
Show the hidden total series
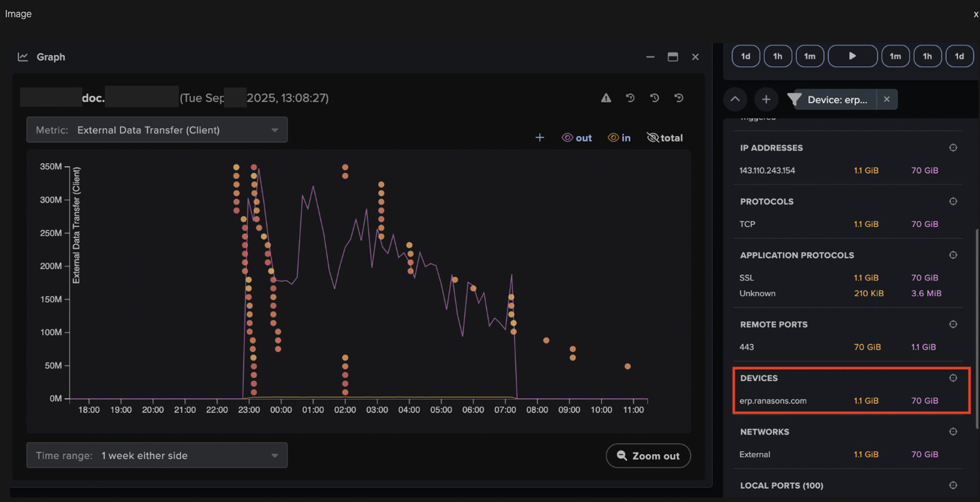click(x=664, y=138)
